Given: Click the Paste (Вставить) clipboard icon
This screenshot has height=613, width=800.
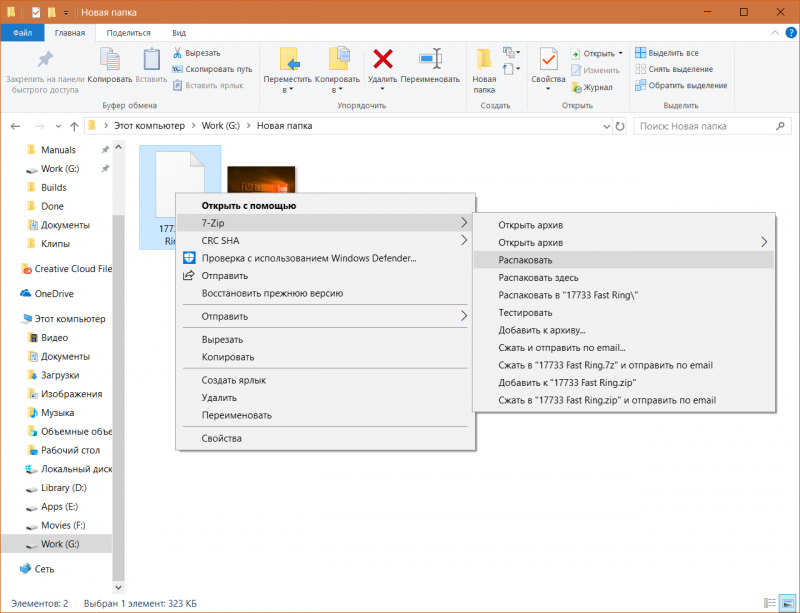Looking at the screenshot, I should tap(151, 59).
